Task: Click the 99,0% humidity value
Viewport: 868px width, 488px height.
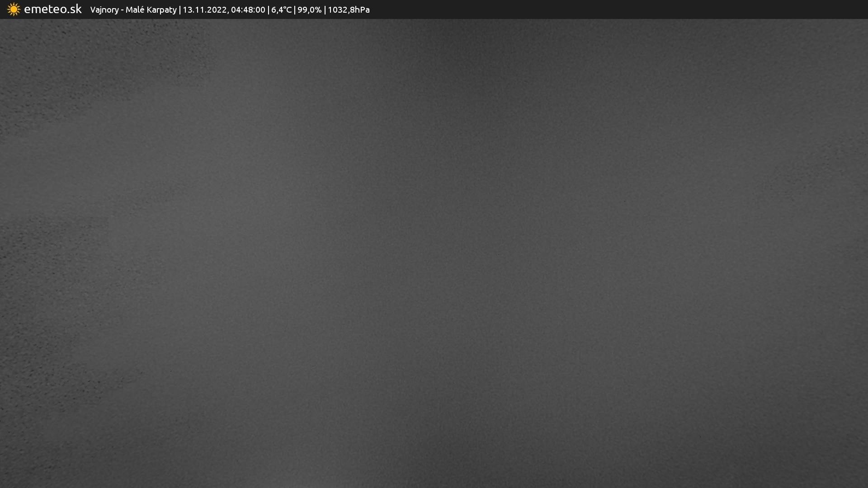Action: [x=309, y=10]
